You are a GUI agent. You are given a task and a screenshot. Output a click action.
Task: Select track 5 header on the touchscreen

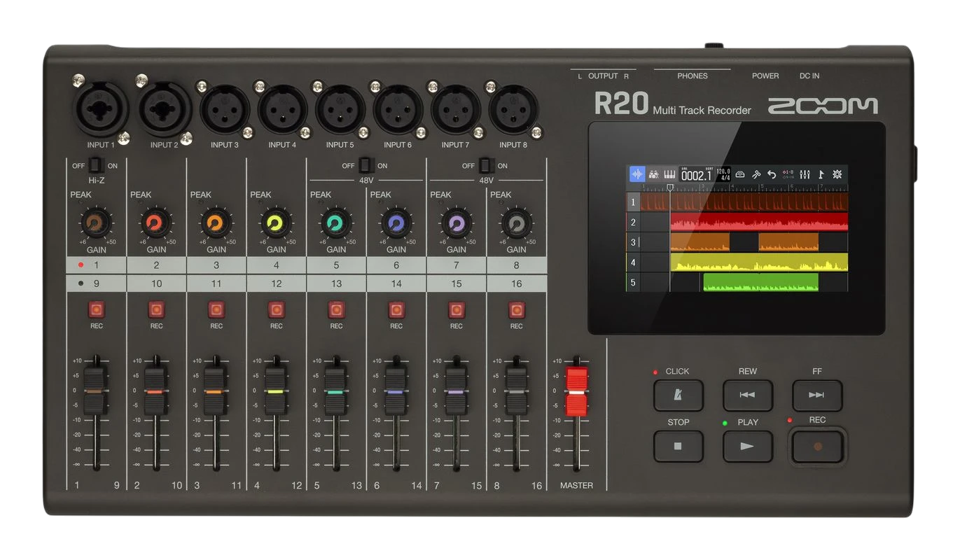pyautogui.click(x=633, y=282)
